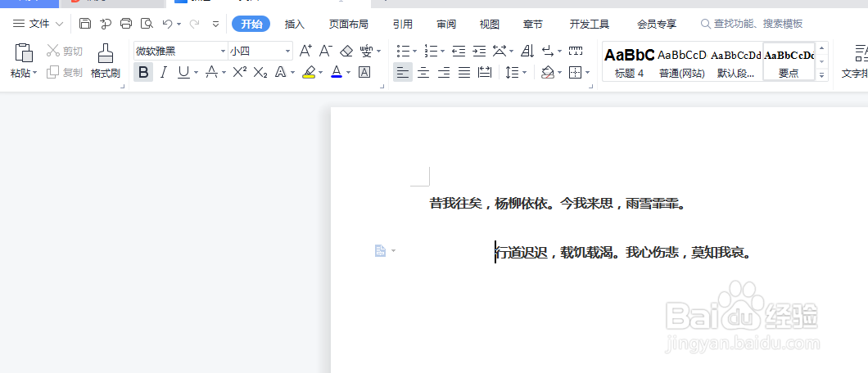Click the Chinese layout (中文版式) icon
This screenshot has height=373, width=868.
[x=500, y=52]
